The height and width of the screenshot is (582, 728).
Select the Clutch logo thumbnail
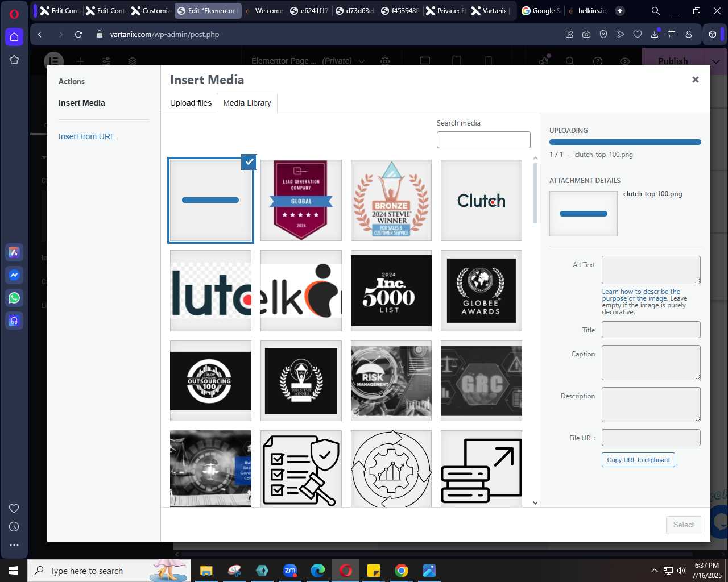[x=481, y=200]
